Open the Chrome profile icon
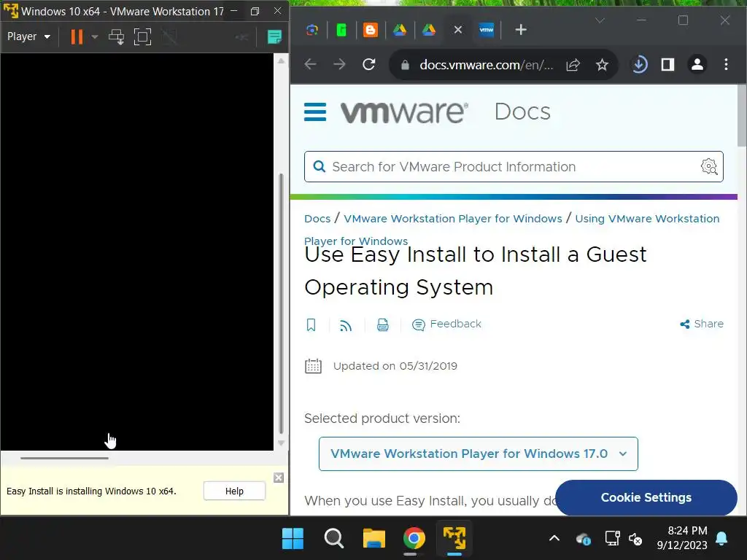The height and width of the screenshot is (560, 747). (x=697, y=64)
